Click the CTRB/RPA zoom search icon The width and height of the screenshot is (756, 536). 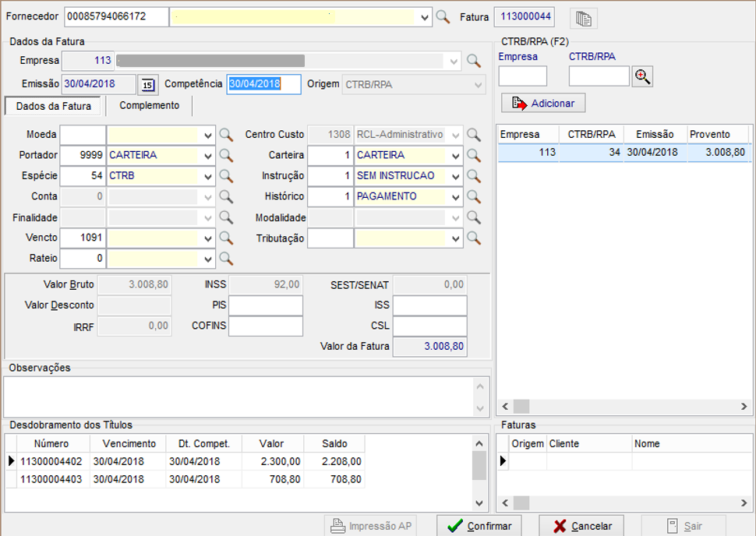(642, 76)
